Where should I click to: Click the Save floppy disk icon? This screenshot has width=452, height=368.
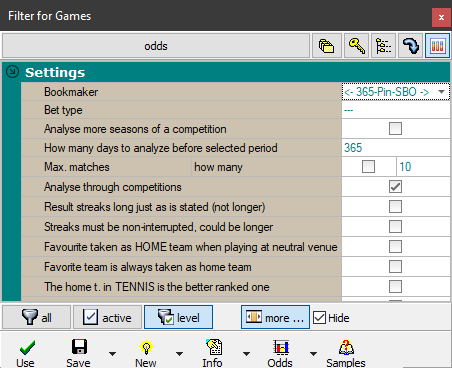click(79, 347)
